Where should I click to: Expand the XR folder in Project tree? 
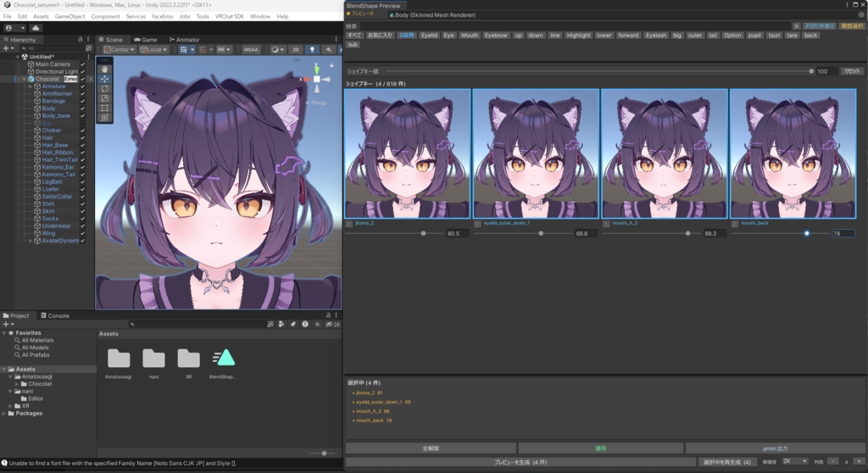(x=10, y=406)
